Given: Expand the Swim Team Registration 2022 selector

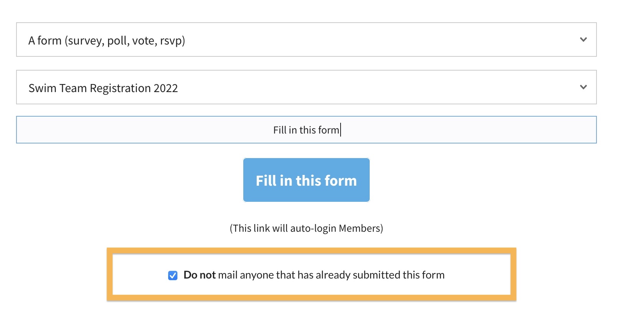Looking at the screenshot, I should (x=306, y=87).
